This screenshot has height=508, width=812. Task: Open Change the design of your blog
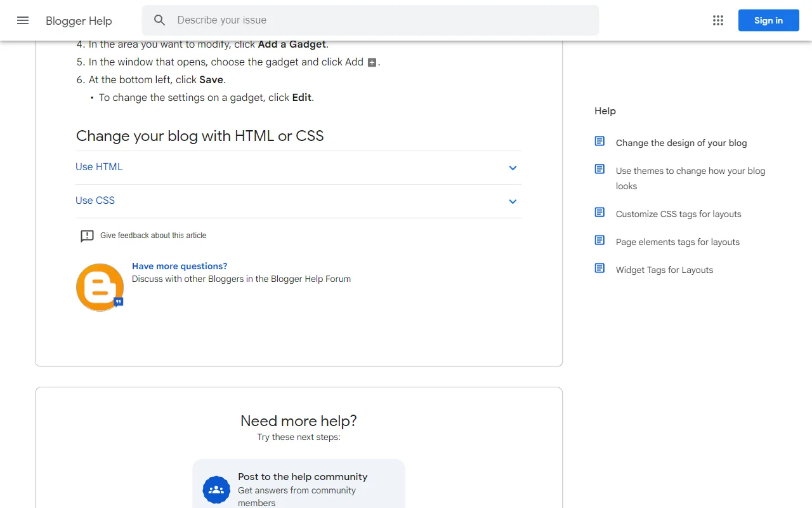pyautogui.click(x=681, y=143)
